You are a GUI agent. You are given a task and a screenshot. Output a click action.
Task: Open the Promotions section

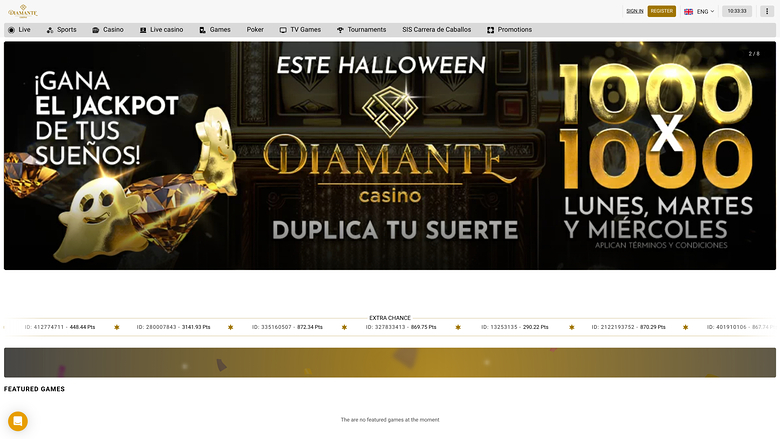click(509, 30)
